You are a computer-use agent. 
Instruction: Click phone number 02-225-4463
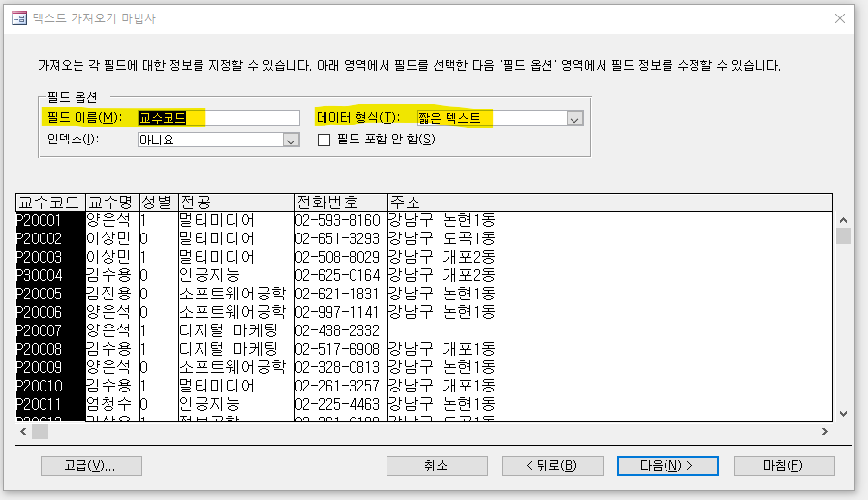(x=338, y=404)
